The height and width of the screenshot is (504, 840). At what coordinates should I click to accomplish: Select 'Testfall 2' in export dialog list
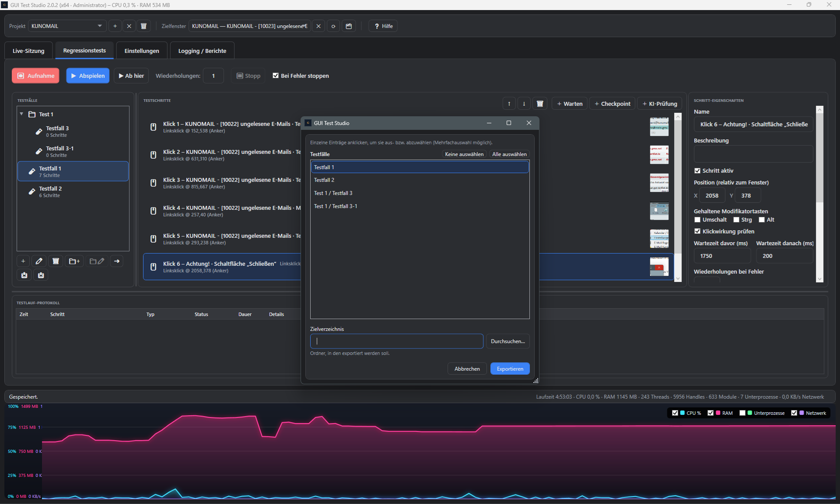click(420, 180)
